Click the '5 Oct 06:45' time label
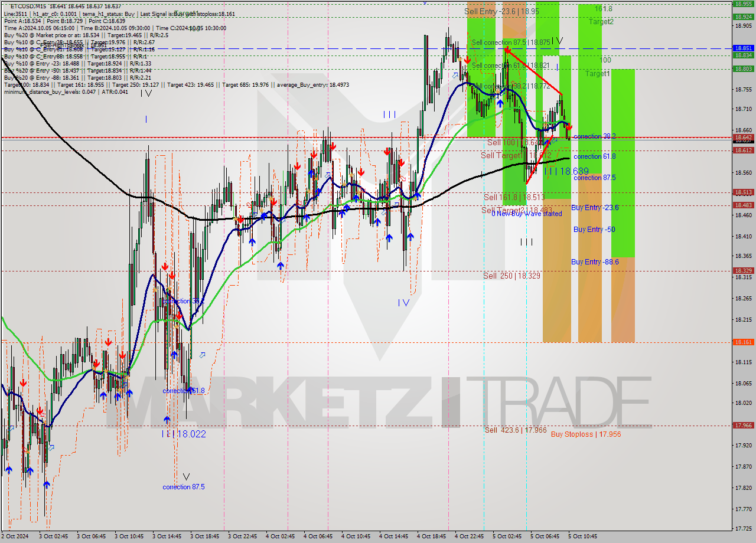 click(x=545, y=537)
